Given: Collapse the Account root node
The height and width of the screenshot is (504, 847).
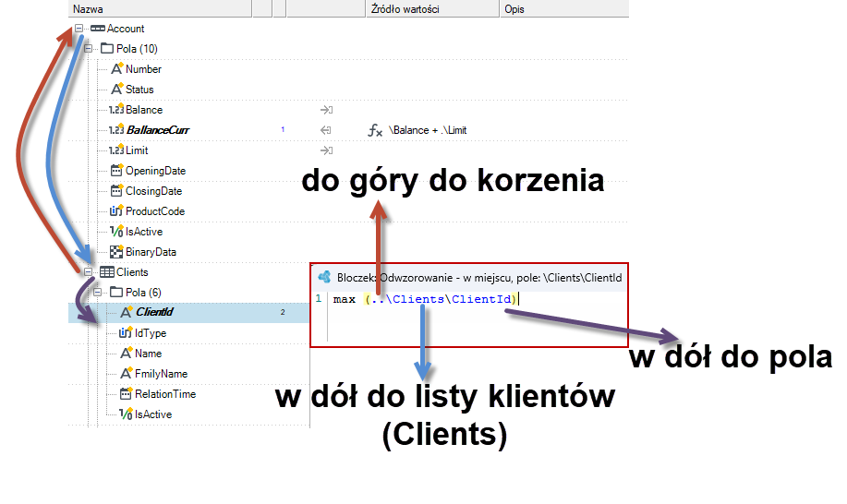Looking at the screenshot, I should [79, 28].
